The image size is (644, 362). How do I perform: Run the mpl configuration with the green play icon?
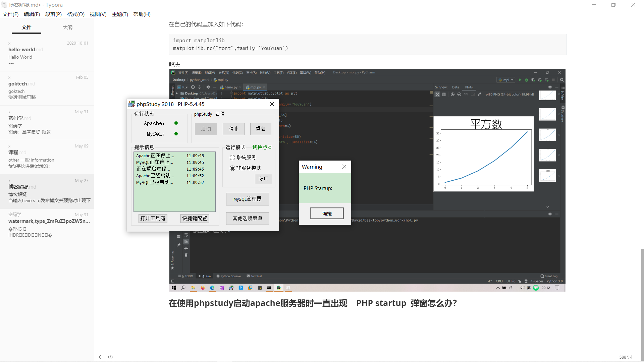(520, 80)
